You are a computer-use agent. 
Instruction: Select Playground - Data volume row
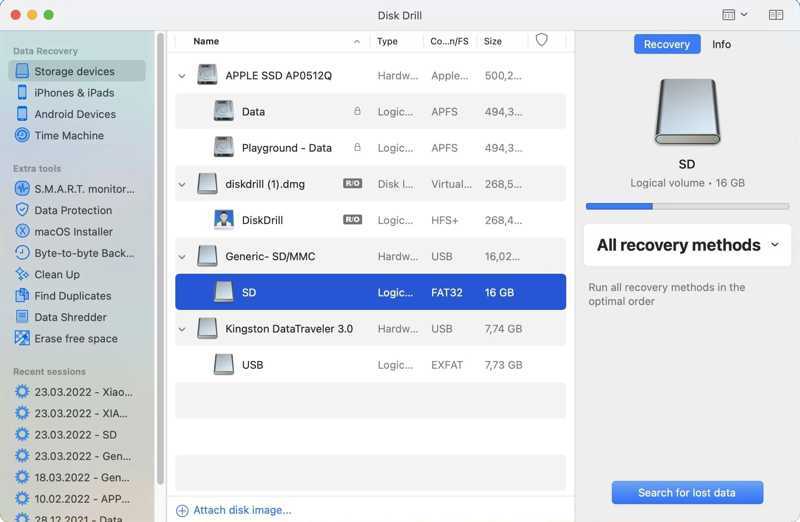tap(370, 147)
